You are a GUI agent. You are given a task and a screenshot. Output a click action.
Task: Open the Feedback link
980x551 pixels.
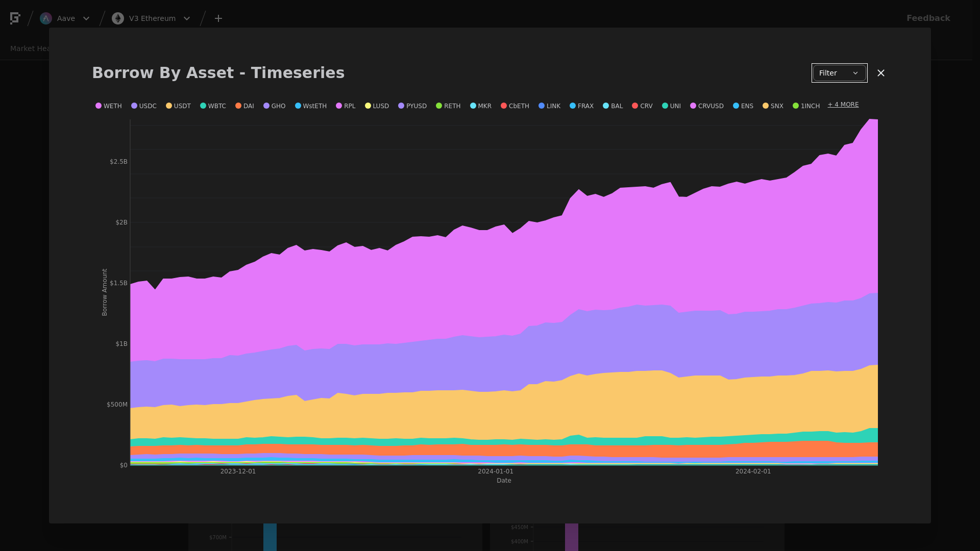pyautogui.click(x=928, y=18)
